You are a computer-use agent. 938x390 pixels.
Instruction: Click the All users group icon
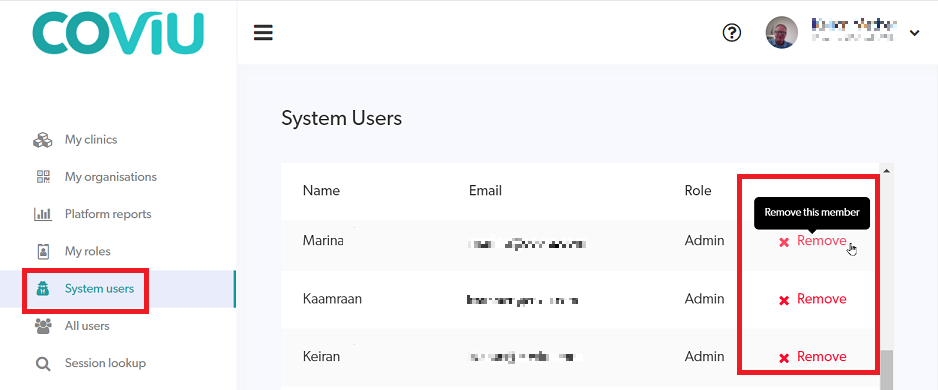click(x=43, y=326)
